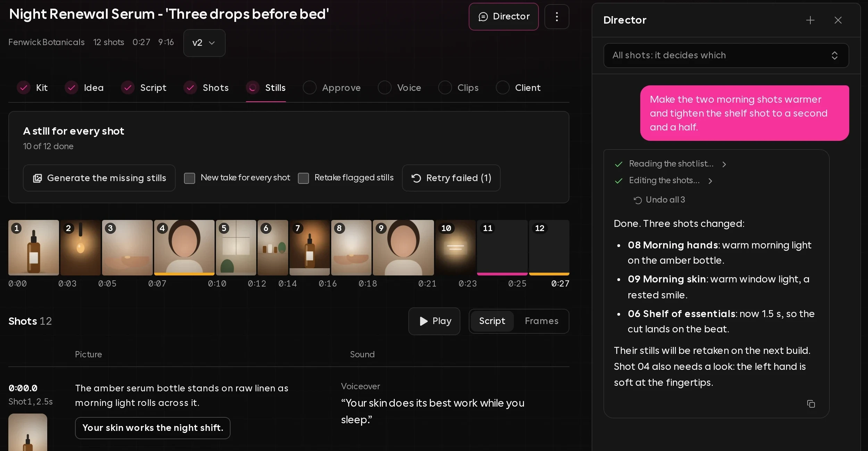This screenshot has width=868, height=451.
Task: Go to the Shots step
Action: coord(206,88)
